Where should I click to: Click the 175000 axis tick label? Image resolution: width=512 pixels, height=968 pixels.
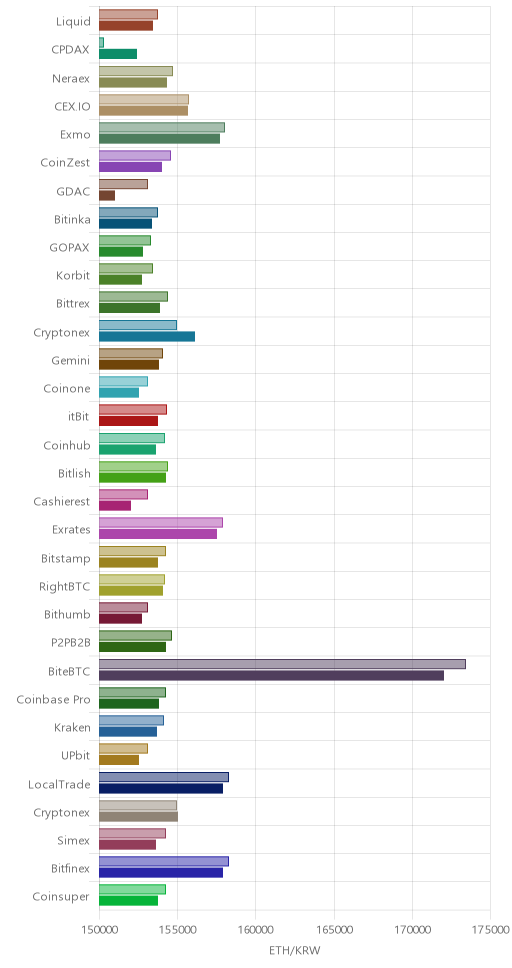490,928
